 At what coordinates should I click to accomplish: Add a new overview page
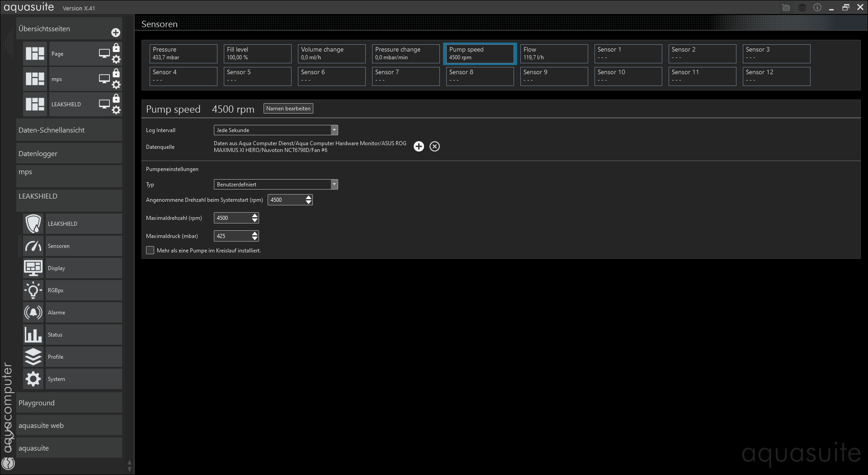pyautogui.click(x=116, y=33)
